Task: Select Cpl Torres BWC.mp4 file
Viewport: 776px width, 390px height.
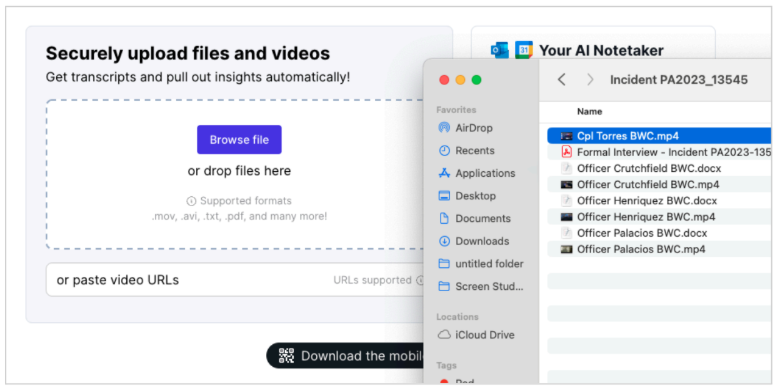Action: coord(659,136)
